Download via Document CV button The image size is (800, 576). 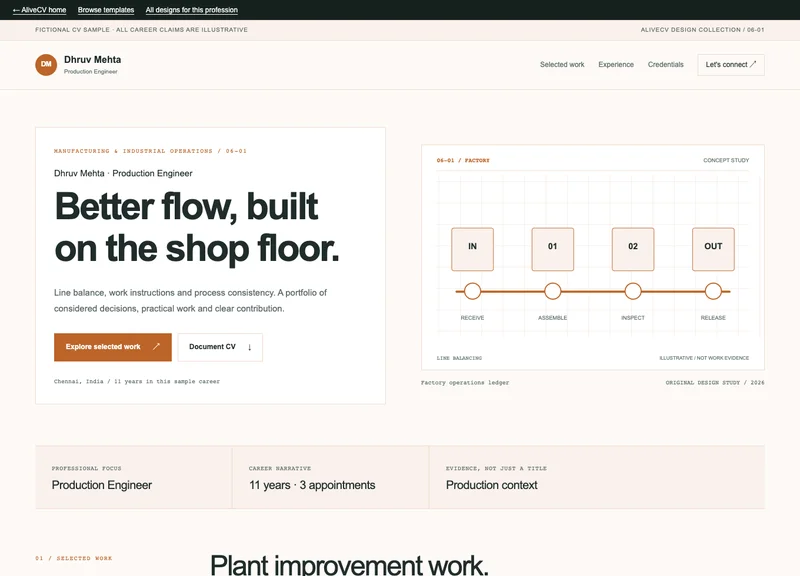tap(220, 347)
